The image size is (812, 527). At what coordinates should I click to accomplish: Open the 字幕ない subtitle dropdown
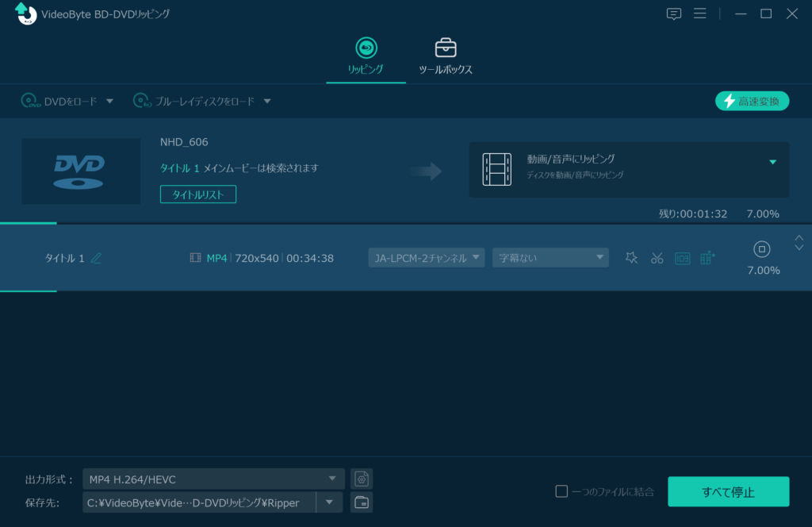click(x=550, y=257)
